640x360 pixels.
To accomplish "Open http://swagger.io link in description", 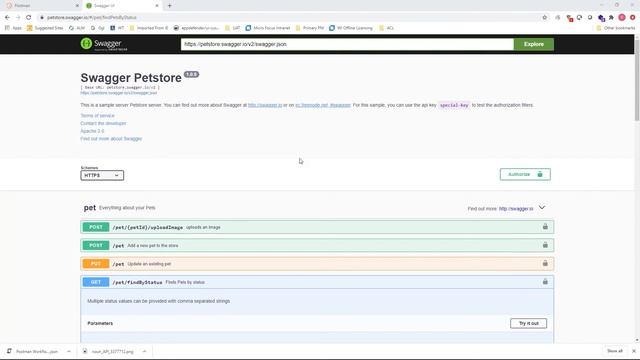I will coord(265,105).
